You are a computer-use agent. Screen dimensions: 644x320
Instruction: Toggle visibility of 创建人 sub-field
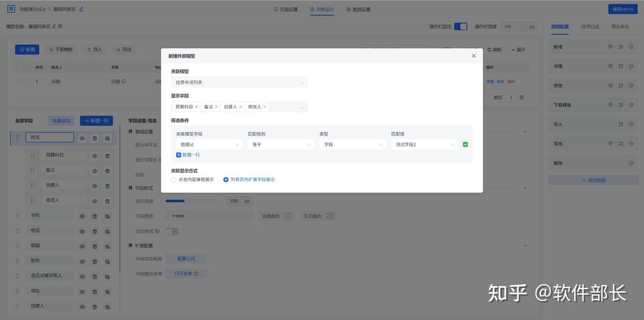click(95, 186)
